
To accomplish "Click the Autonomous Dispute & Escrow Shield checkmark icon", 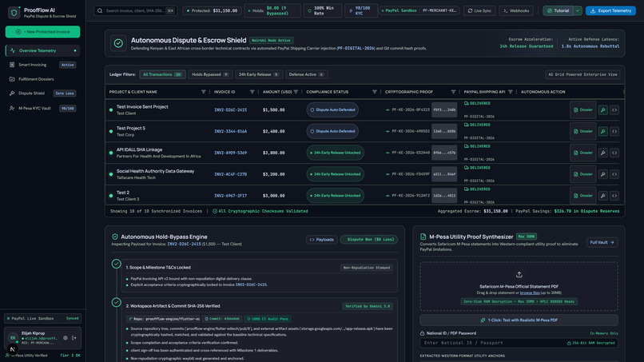I will [118, 43].
